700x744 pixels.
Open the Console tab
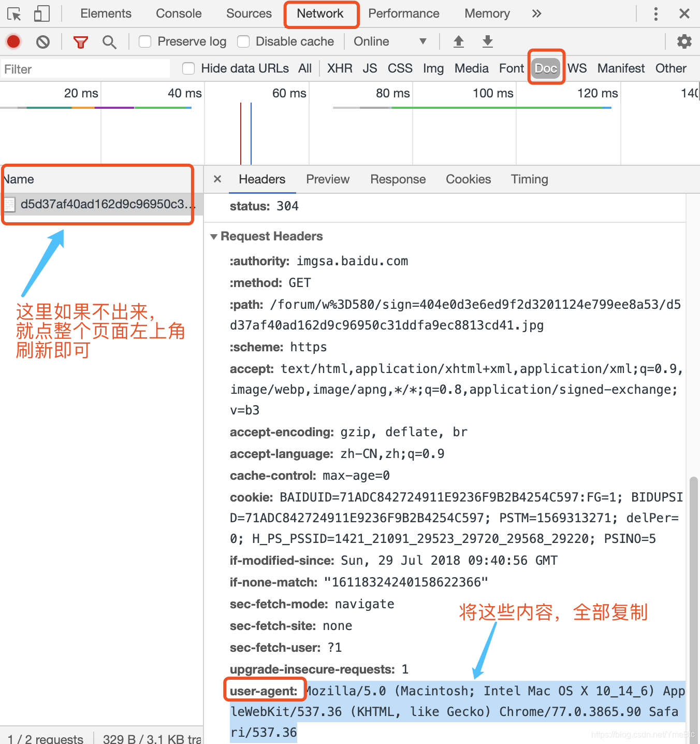(x=179, y=13)
